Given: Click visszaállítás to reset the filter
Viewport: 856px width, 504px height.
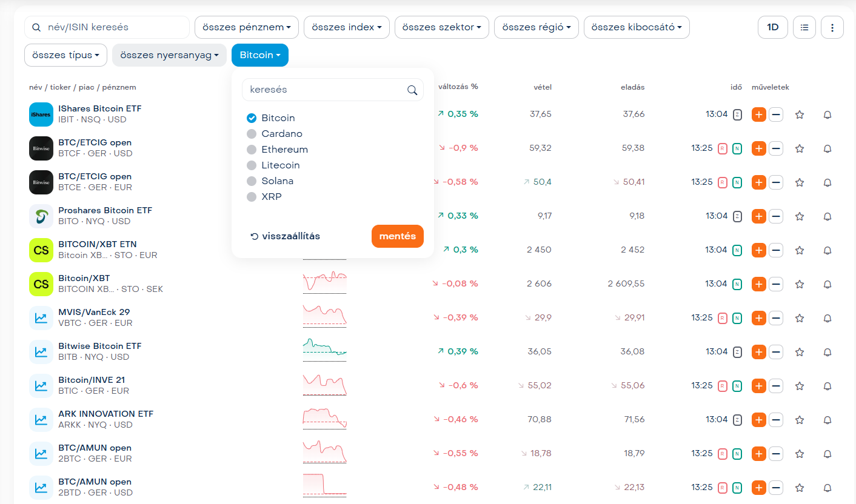Looking at the screenshot, I should (285, 236).
